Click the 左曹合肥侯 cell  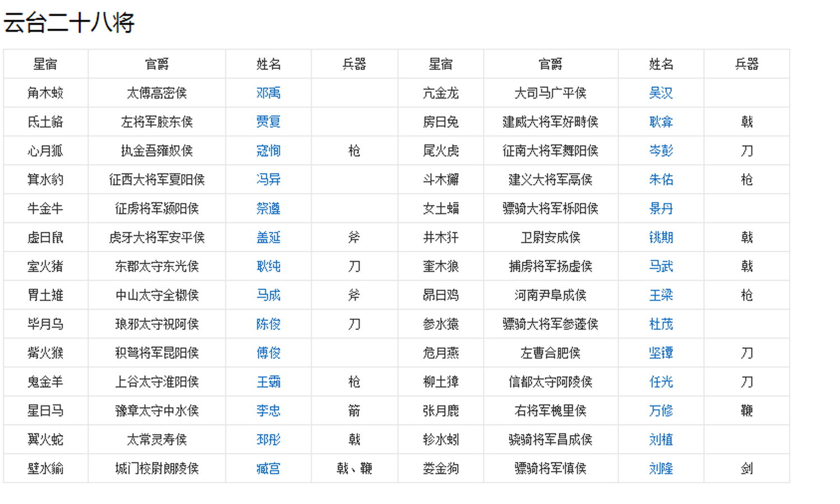550,353
